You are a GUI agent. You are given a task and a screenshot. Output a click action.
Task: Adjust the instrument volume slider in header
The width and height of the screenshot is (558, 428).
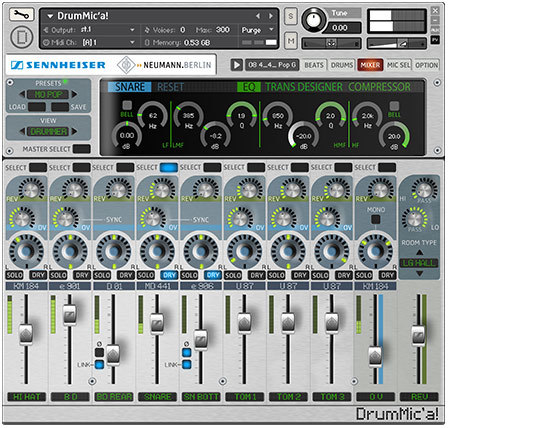[x=396, y=44]
